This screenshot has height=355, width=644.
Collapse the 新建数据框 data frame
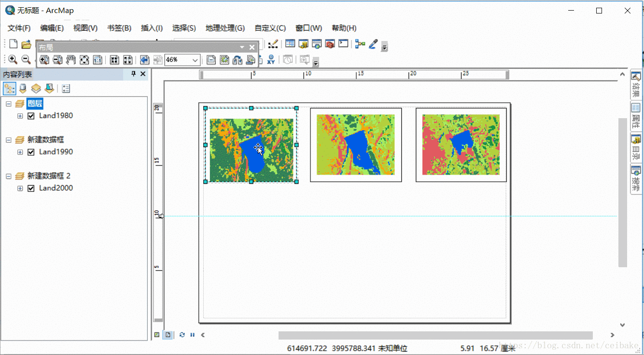click(x=8, y=139)
